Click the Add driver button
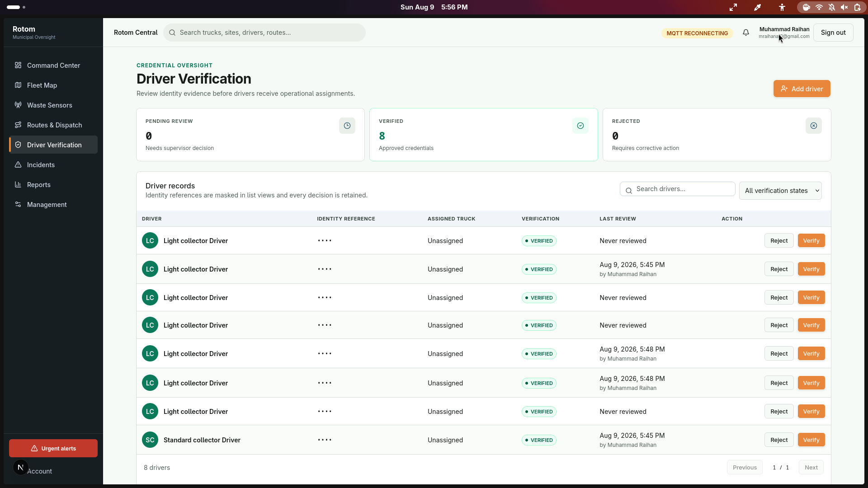Screen dimensions: 868x488 click(802, 89)
